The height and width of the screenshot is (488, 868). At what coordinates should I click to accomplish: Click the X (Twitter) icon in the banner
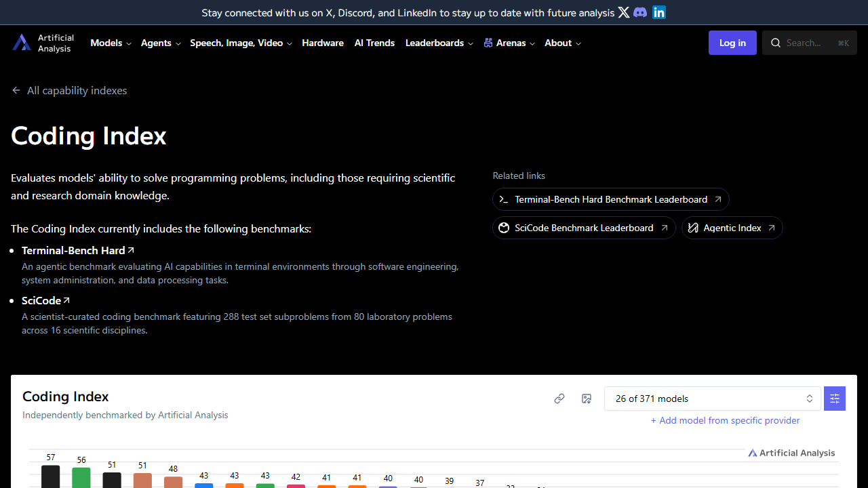[623, 12]
